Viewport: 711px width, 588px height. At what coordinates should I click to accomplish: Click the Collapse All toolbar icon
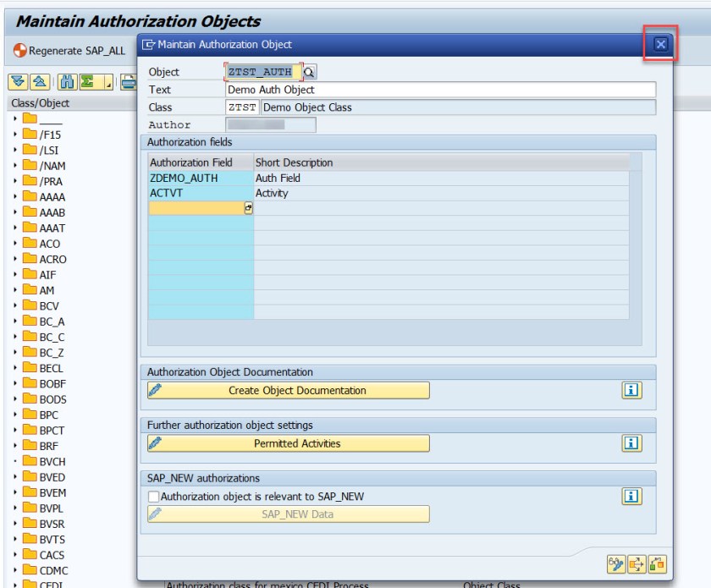(40, 81)
